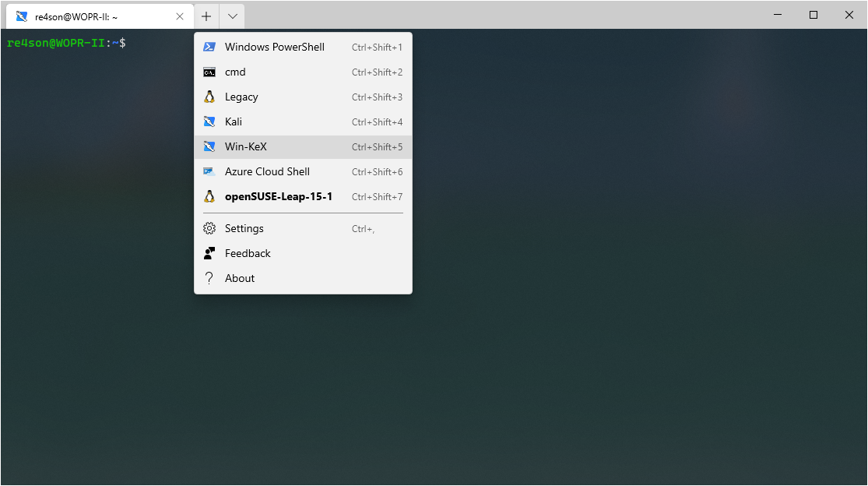Select the Legacy penguin icon

click(x=209, y=97)
